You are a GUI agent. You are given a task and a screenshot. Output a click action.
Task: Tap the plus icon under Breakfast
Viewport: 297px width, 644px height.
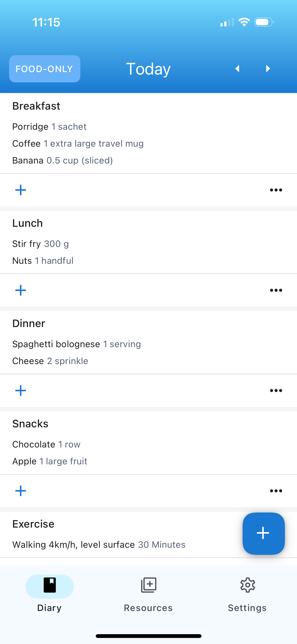[21, 190]
